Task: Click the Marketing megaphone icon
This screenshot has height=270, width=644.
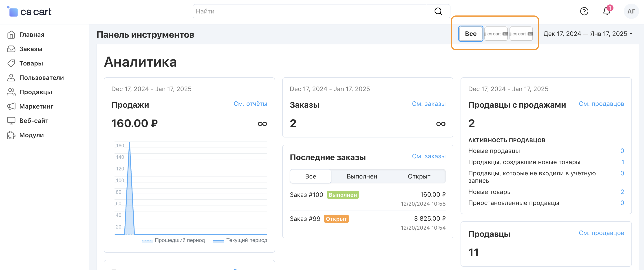Action: coord(11,106)
